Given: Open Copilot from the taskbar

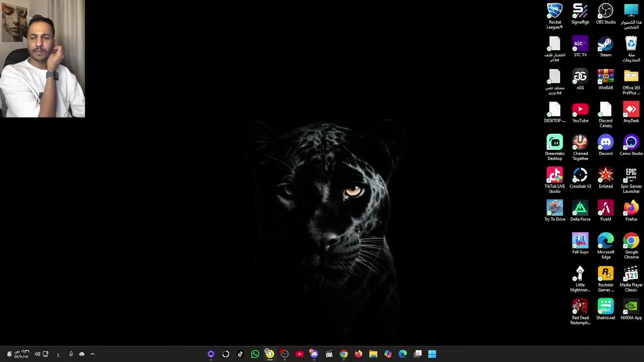Looking at the screenshot, I should [388, 354].
